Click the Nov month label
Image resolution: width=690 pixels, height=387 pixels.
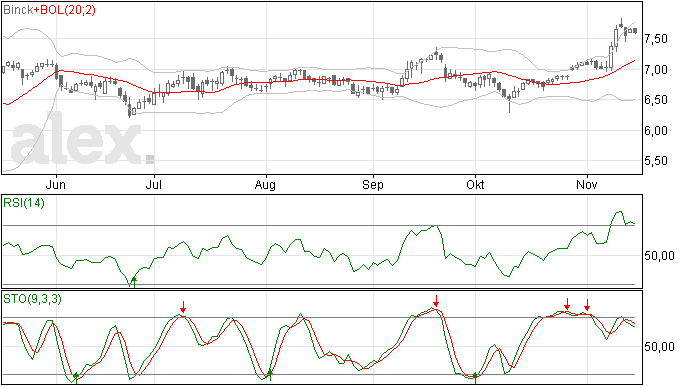click(x=587, y=184)
